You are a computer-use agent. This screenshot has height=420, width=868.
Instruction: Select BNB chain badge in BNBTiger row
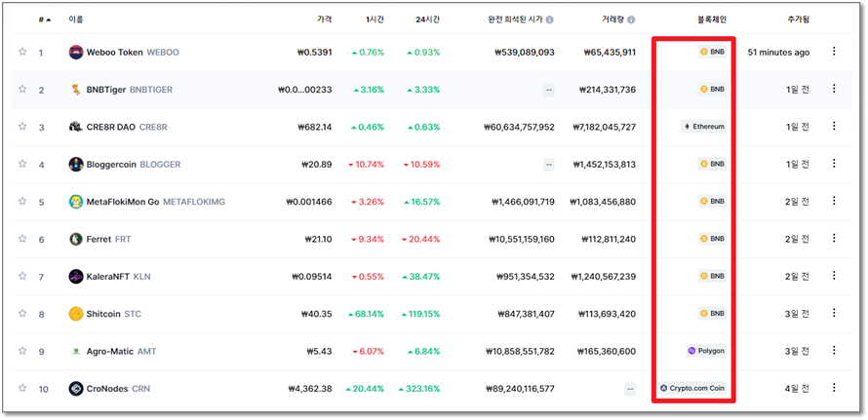pos(712,89)
